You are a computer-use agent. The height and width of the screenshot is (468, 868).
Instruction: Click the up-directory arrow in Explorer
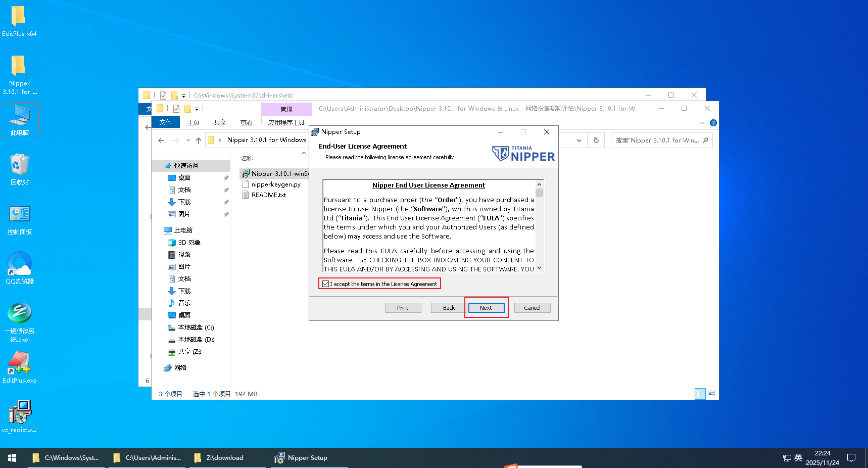tap(199, 141)
